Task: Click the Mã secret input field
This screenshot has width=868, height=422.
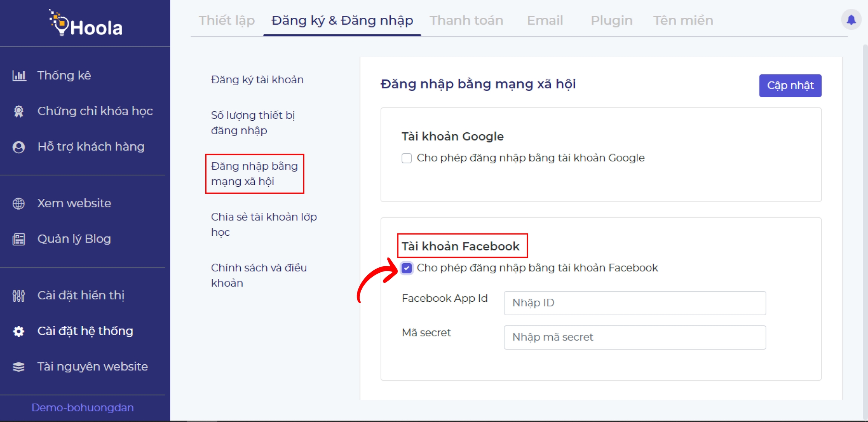Action: click(x=634, y=337)
